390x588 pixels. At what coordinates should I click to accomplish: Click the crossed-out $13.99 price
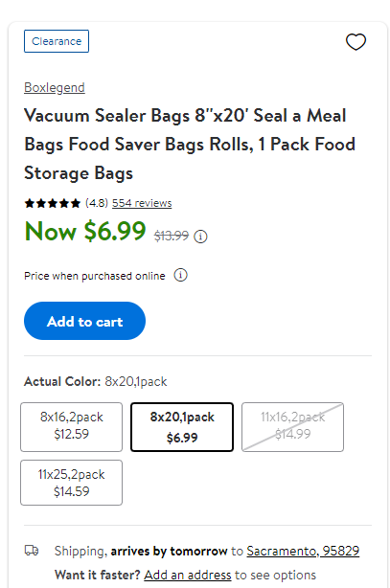pos(172,236)
